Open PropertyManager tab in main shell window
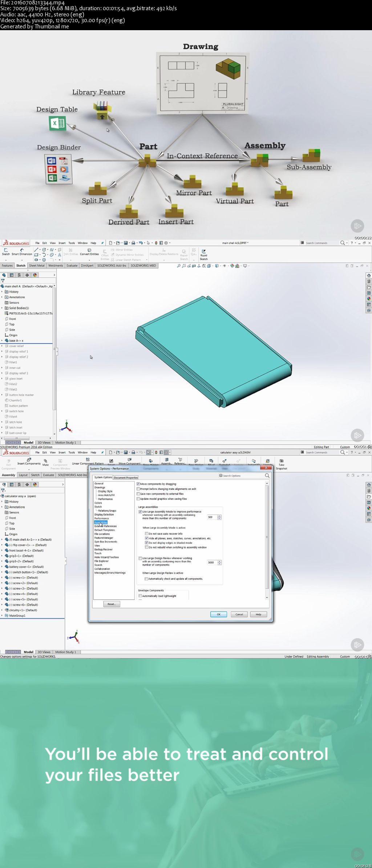This screenshot has width=372, height=868. click(12, 275)
